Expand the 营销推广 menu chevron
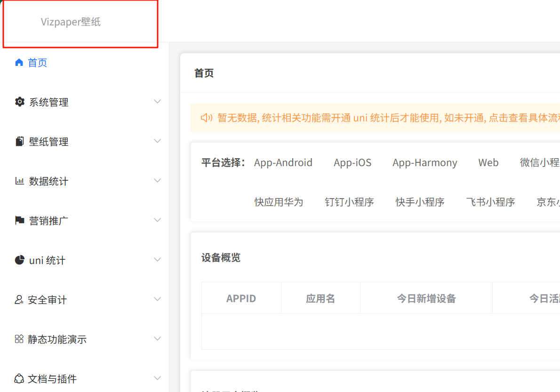 point(157,220)
